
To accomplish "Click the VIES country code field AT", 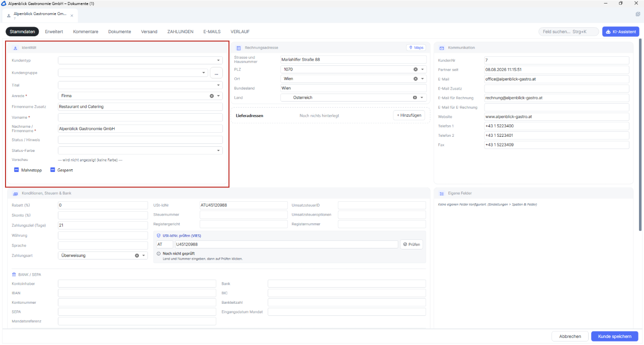I will [x=164, y=244].
